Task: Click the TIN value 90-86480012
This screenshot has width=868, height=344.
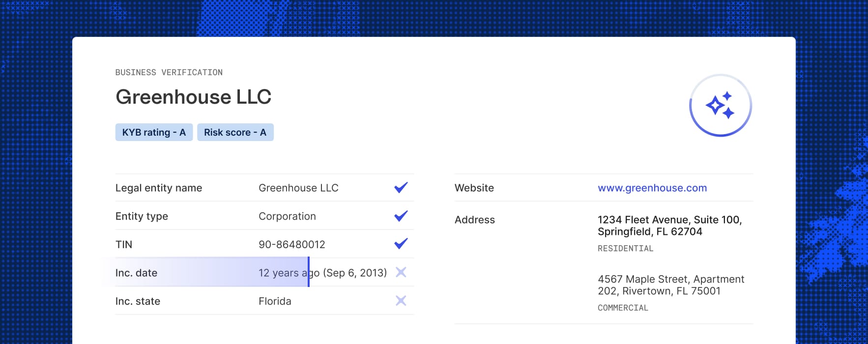Action: [x=292, y=244]
